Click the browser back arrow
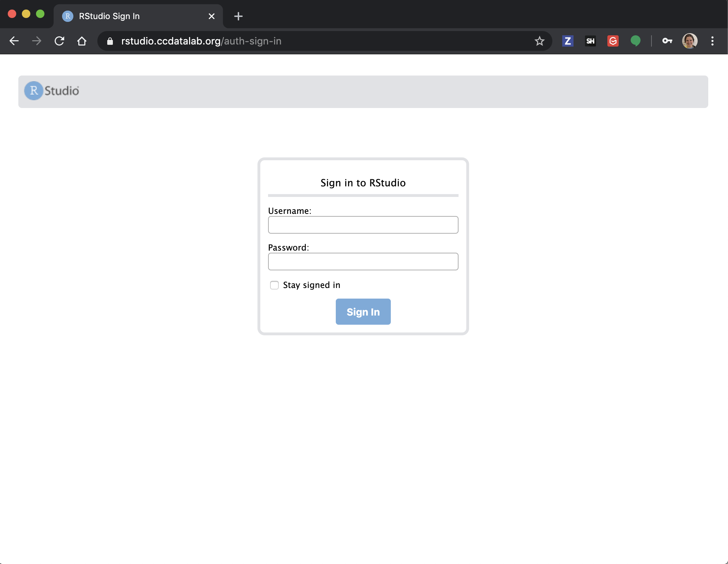 coord(14,41)
